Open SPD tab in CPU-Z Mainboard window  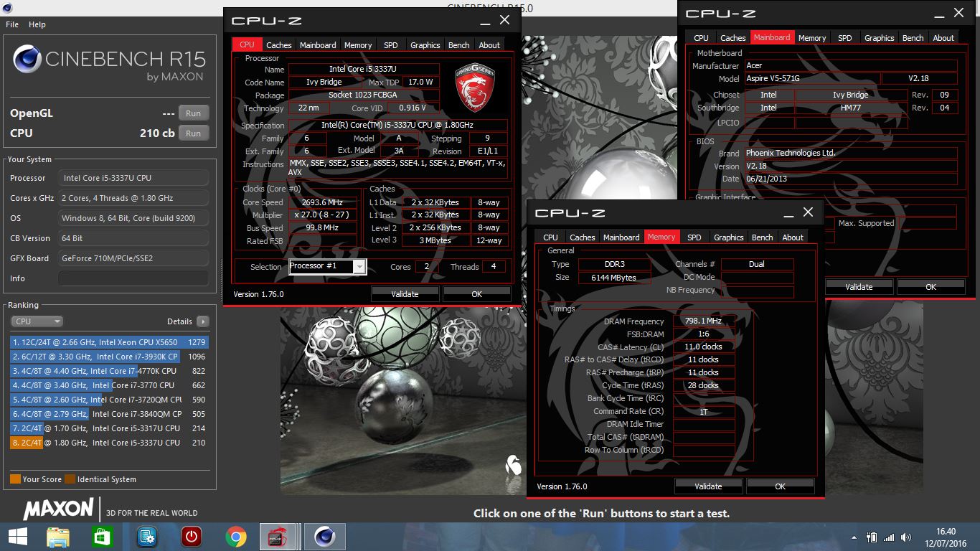pyautogui.click(x=844, y=37)
